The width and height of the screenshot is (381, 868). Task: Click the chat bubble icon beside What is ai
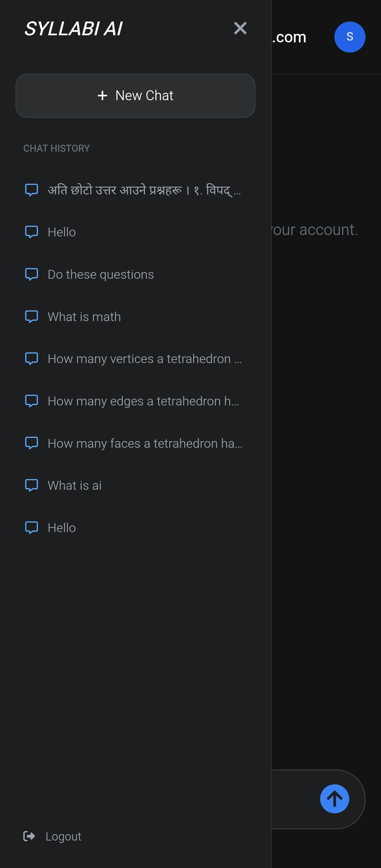(32, 485)
